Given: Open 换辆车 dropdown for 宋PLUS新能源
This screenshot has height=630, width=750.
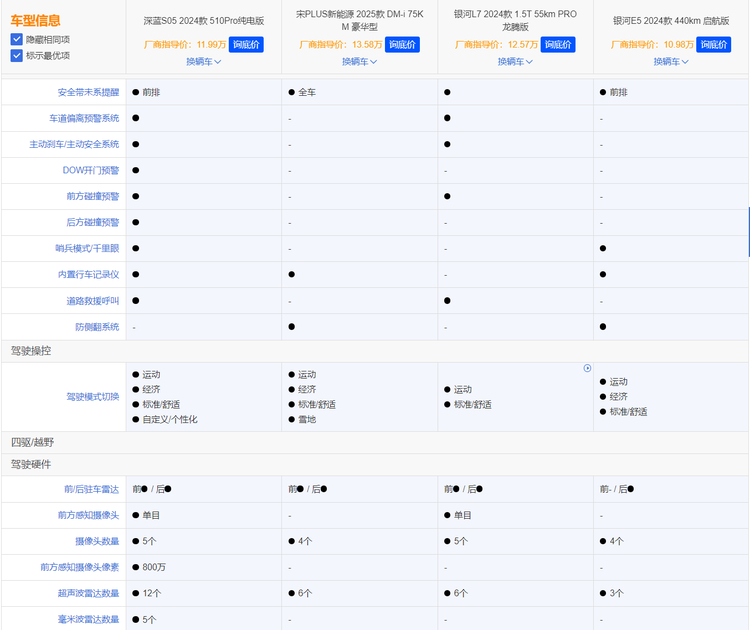Looking at the screenshot, I should [x=360, y=61].
